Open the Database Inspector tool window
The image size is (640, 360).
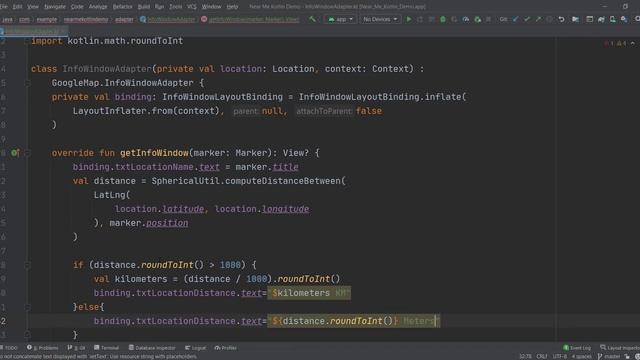(x=152, y=348)
